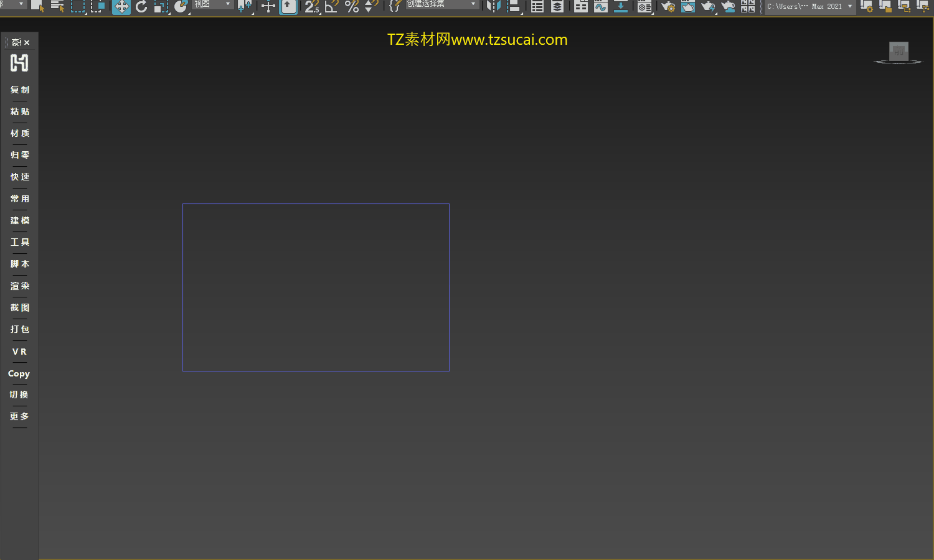This screenshot has height=560, width=934.
Task: Close the floating plugin toolbar
Action: [x=27, y=42]
